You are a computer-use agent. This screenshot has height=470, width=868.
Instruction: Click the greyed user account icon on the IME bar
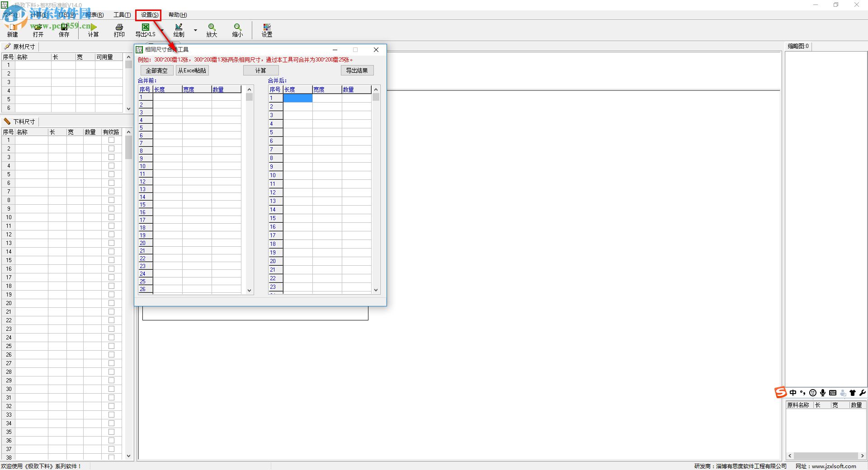pos(843,393)
